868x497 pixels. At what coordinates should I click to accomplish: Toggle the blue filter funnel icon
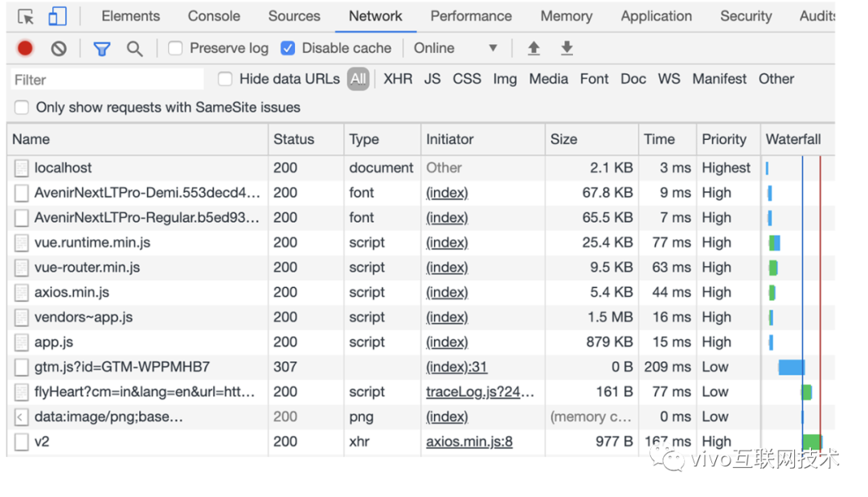[x=101, y=49]
